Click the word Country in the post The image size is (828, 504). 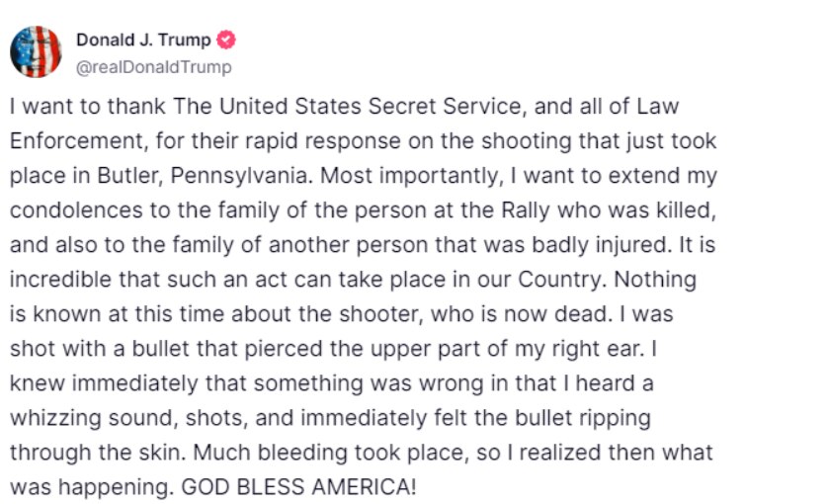(559, 280)
